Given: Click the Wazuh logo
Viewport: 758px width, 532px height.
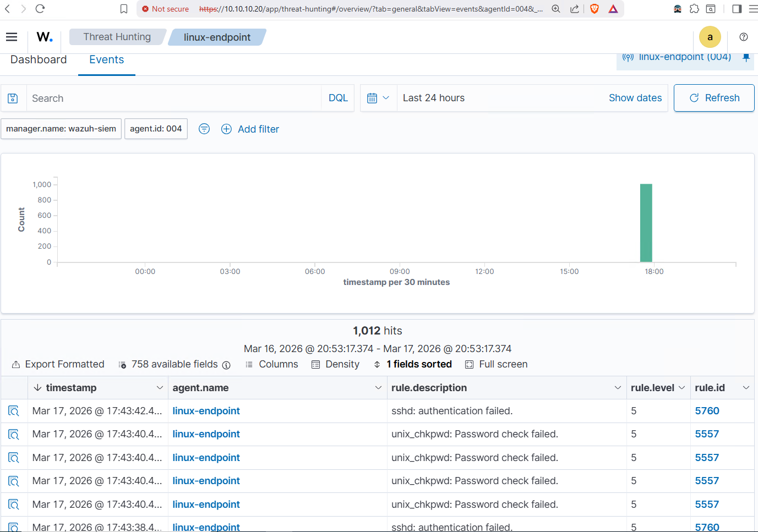Looking at the screenshot, I should [44, 36].
